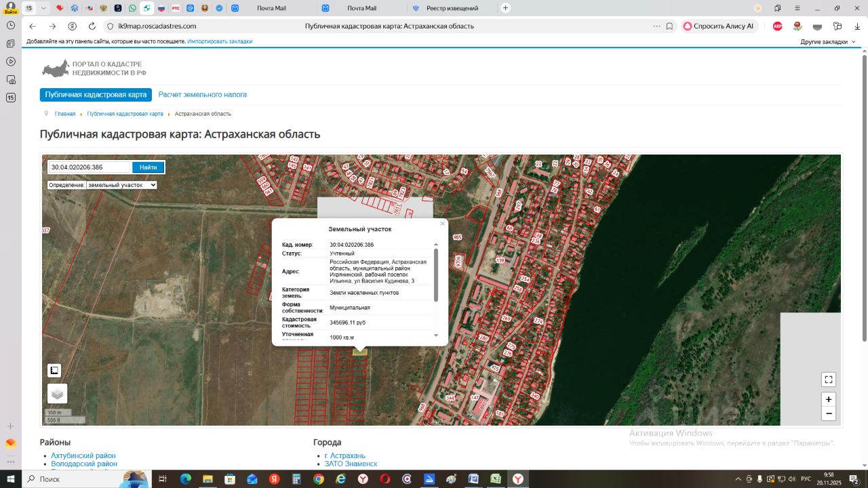
Task: Click the popup's vertical scrollbar
Action: click(x=436, y=274)
